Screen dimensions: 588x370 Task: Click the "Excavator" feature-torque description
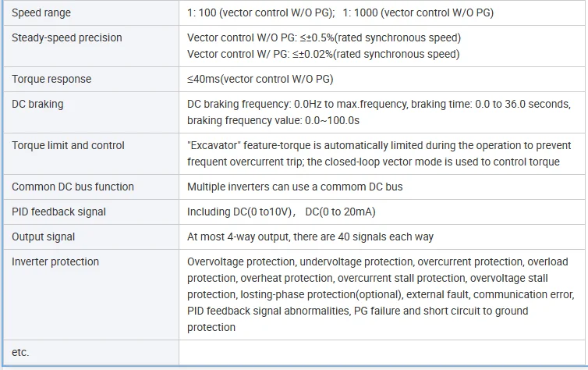[x=379, y=154]
